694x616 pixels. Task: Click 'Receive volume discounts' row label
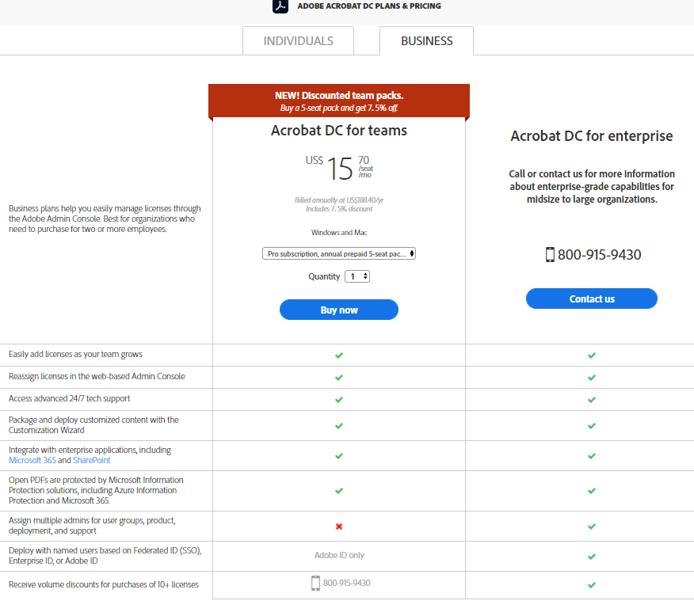[104, 584]
